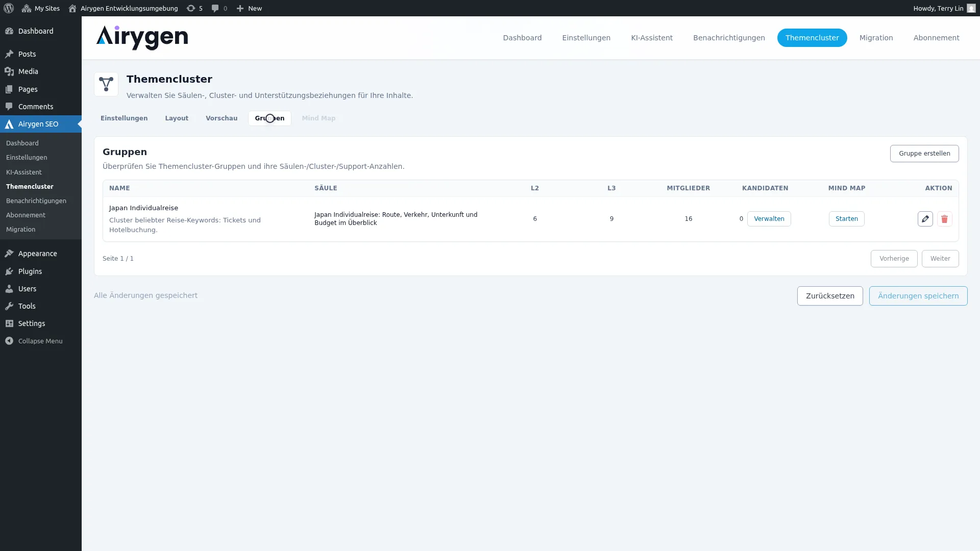
Task: Open Appearance via the brush icon
Action: click(x=9, y=254)
